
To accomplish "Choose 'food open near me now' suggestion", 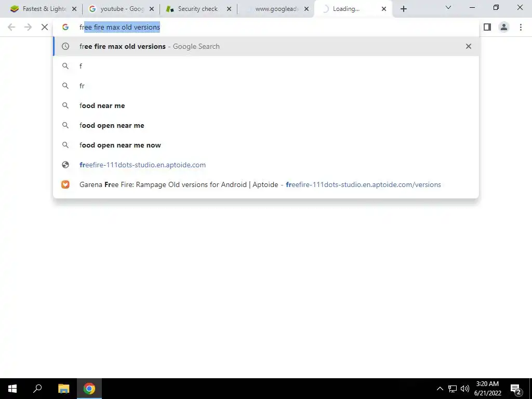I will 266,145.
